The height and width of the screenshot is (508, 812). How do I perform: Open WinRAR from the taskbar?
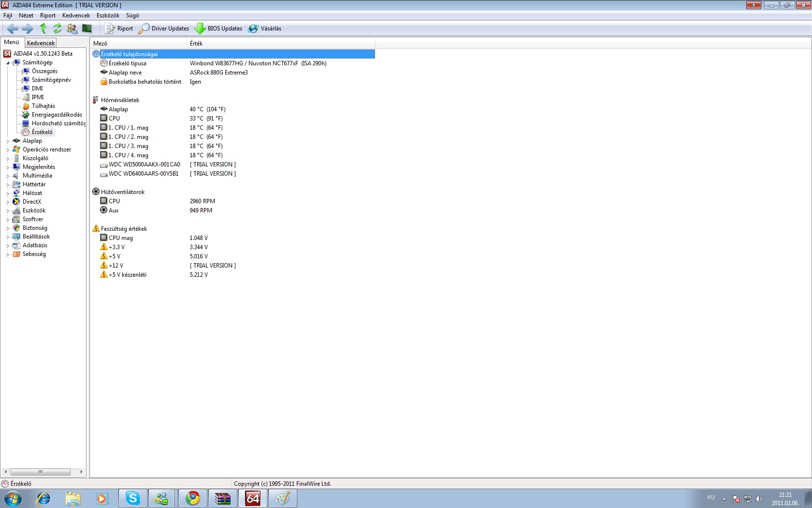pos(223,498)
